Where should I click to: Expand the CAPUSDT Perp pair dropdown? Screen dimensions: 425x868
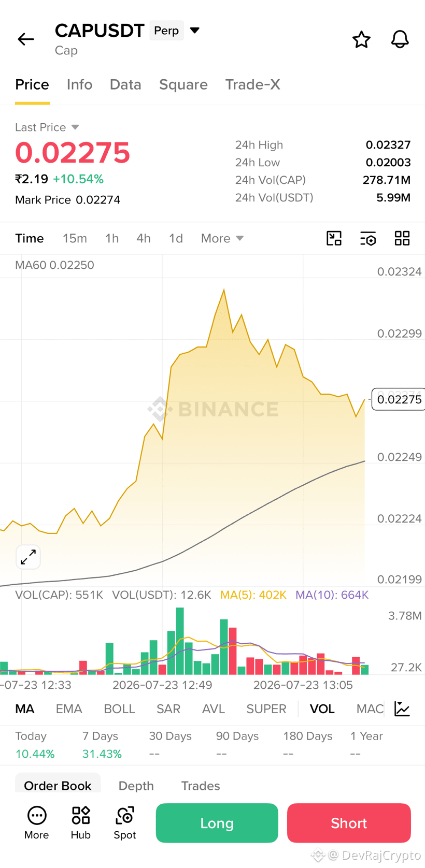(x=195, y=31)
